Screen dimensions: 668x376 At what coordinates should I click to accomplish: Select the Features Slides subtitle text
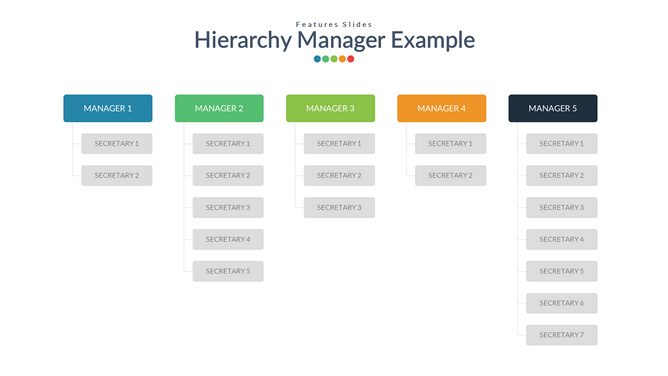(334, 24)
